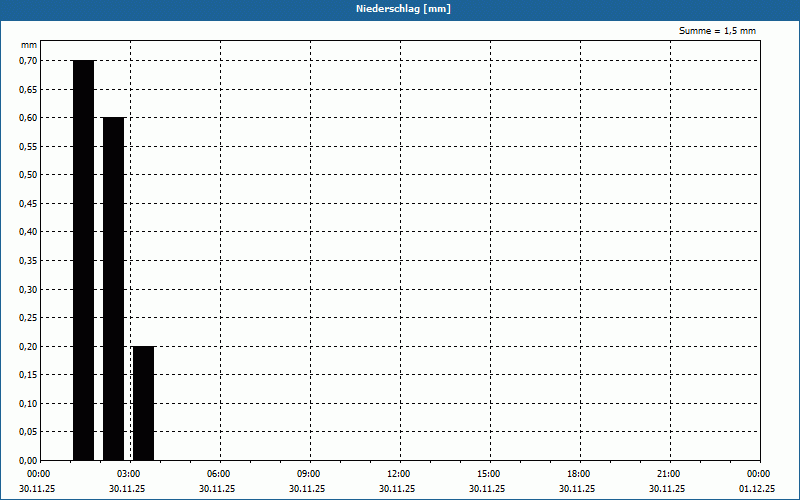Select the 0,10 y-axis value label

27,404
